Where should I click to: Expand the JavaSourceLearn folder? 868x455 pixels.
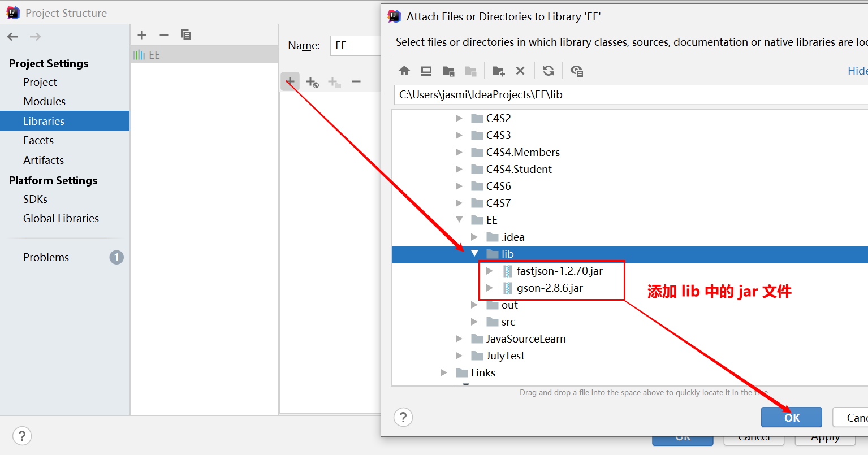point(459,339)
